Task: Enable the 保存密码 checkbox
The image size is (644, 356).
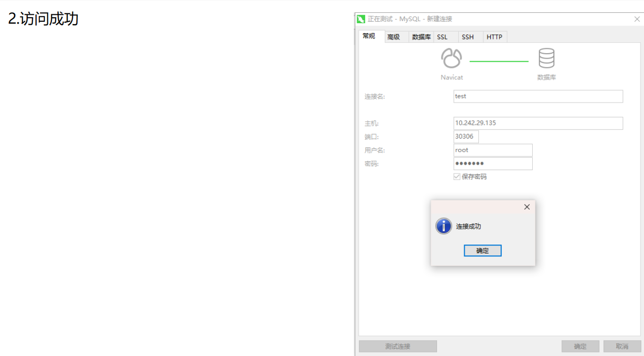Action: (456, 176)
